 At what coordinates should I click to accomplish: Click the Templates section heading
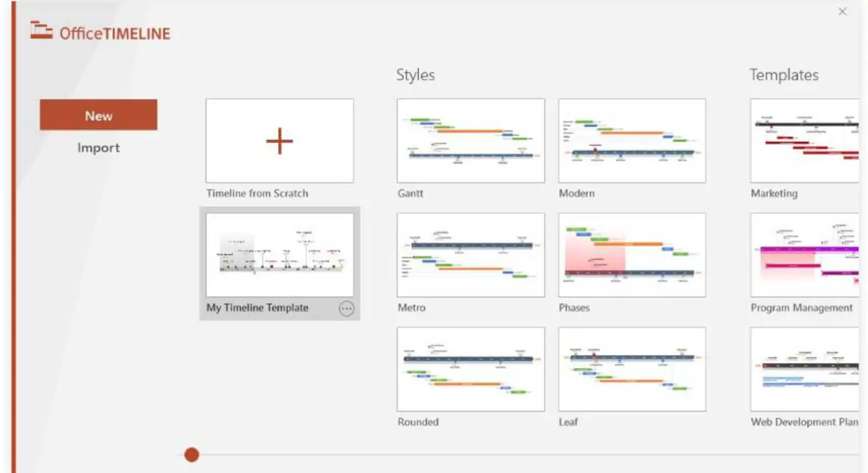pos(784,75)
